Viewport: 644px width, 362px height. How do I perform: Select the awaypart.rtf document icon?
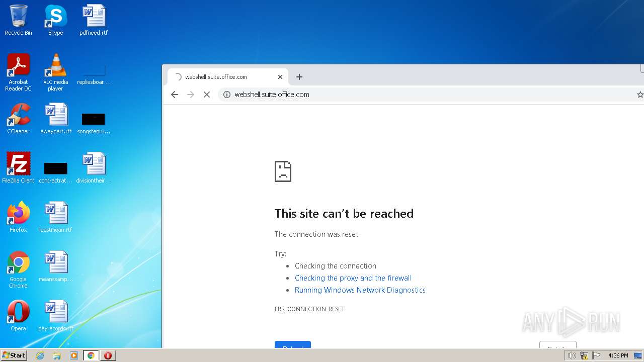tap(56, 119)
